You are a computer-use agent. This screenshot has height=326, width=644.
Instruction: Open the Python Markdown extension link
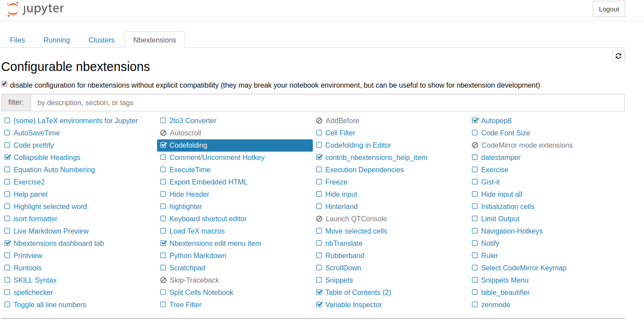pyautogui.click(x=198, y=255)
